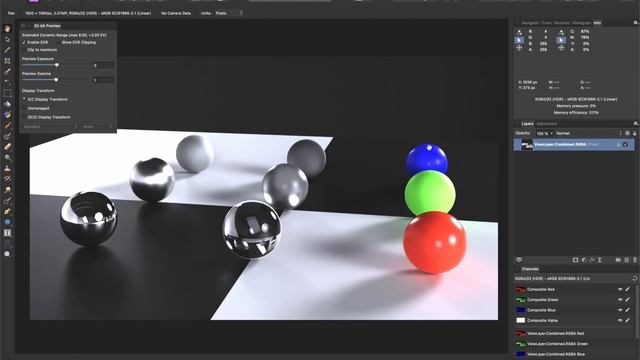This screenshot has height=360, width=640.
Task: Toggle ViewLayer.Combined.RGBA layer visibility checkbox
Action: (626, 144)
